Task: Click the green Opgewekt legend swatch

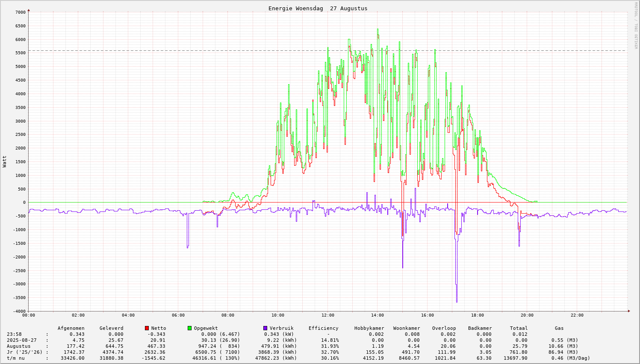Action: point(189,328)
